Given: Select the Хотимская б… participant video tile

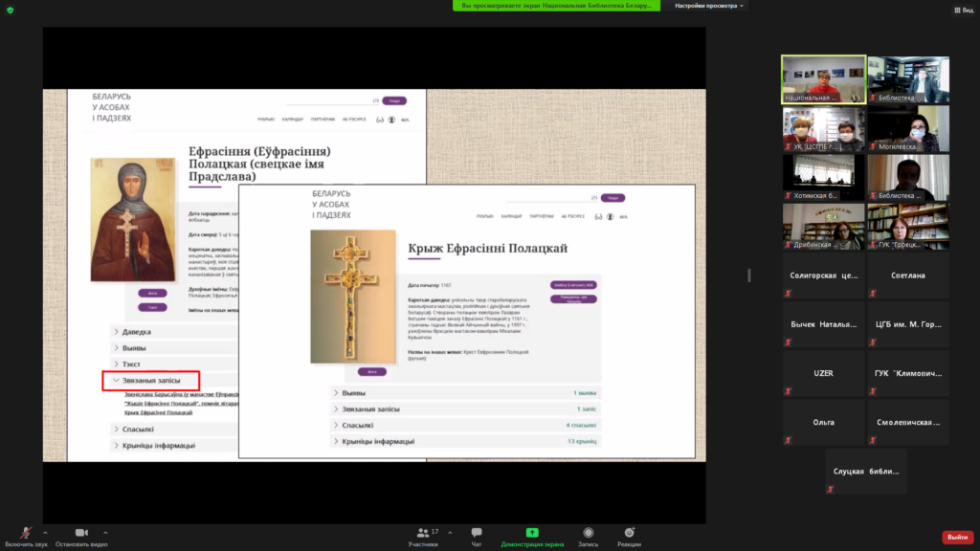Looking at the screenshot, I should tap(824, 177).
